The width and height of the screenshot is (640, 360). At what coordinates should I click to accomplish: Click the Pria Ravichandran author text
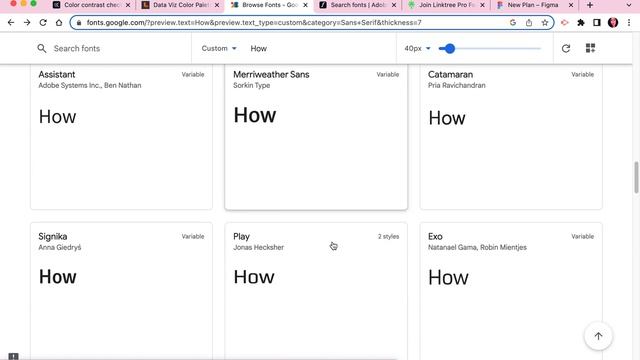click(457, 85)
